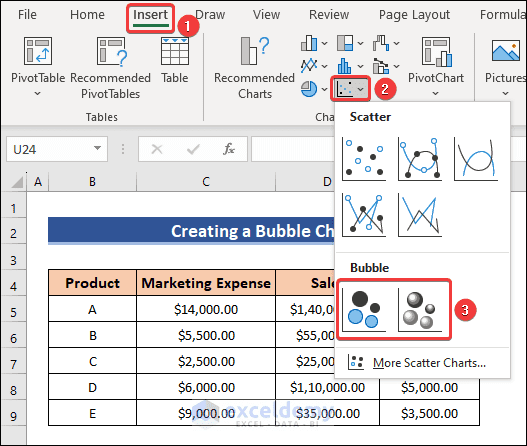
Task: Click Recommended PivotTables button
Action: [x=111, y=68]
